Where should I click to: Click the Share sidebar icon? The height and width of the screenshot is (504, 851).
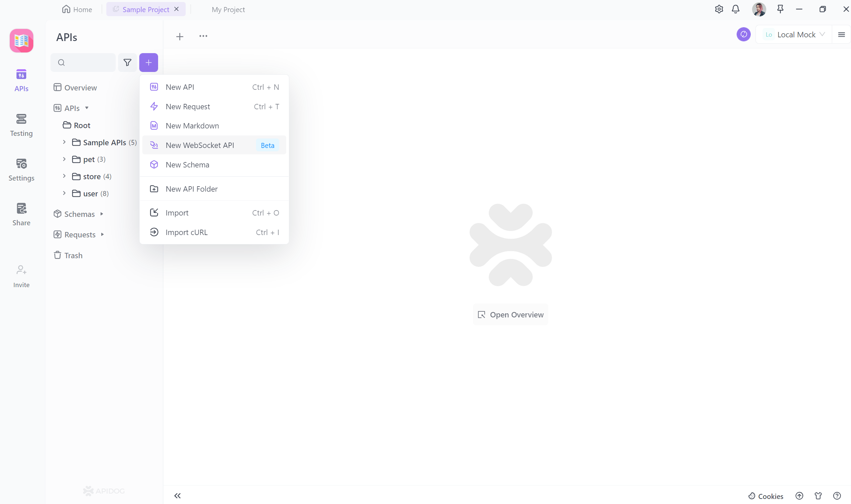click(22, 214)
